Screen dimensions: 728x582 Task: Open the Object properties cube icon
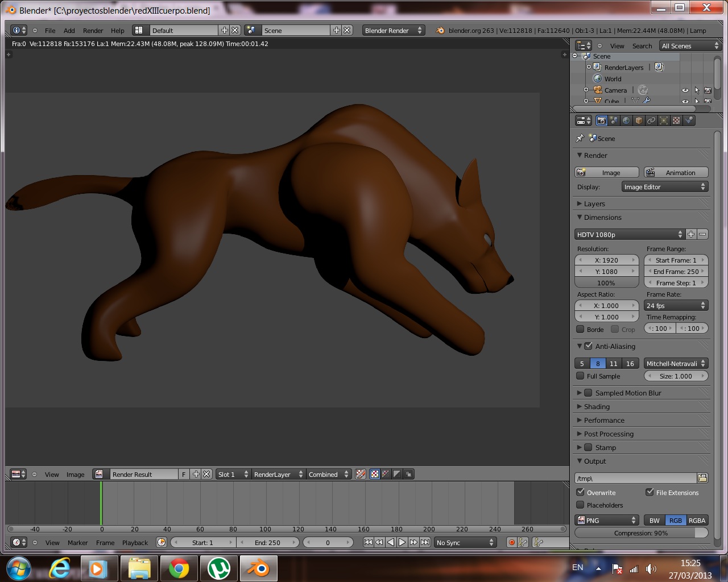(x=639, y=120)
